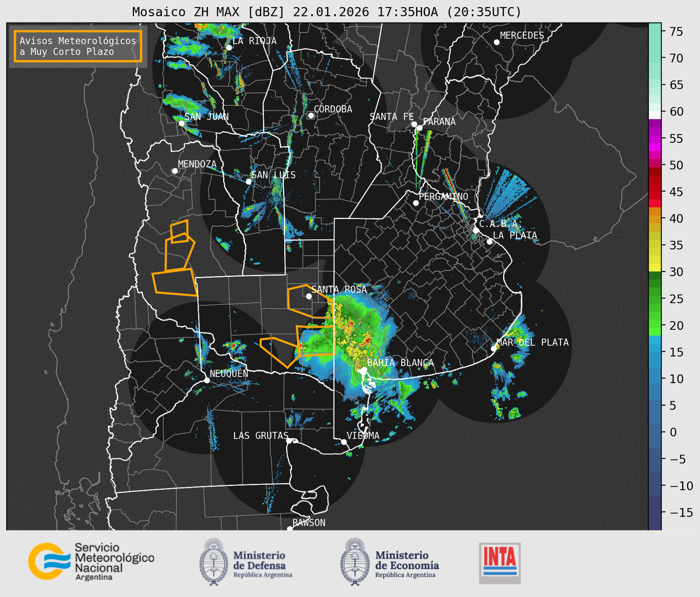Select the SANTA ROSA city marker
700x597 pixels.
pos(309,296)
